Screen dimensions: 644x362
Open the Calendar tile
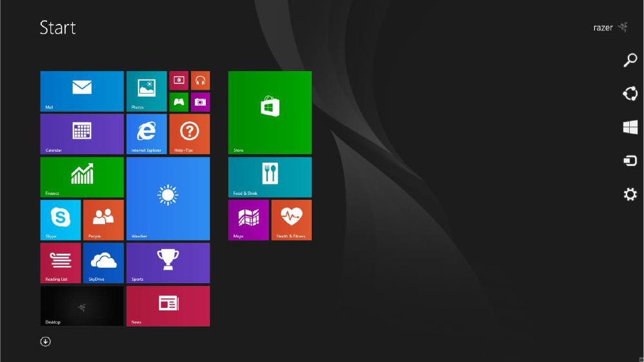click(x=82, y=134)
